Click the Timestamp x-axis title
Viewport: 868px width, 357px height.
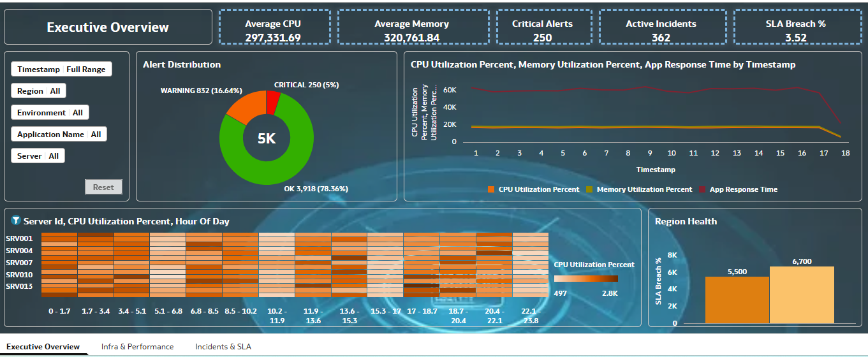(656, 170)
